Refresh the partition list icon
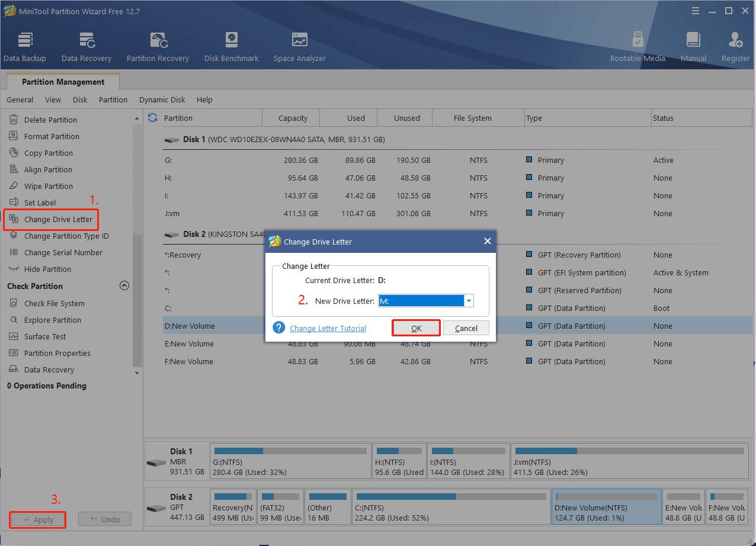This screenshot has width=756, height=546. click(x=153, y=117)
